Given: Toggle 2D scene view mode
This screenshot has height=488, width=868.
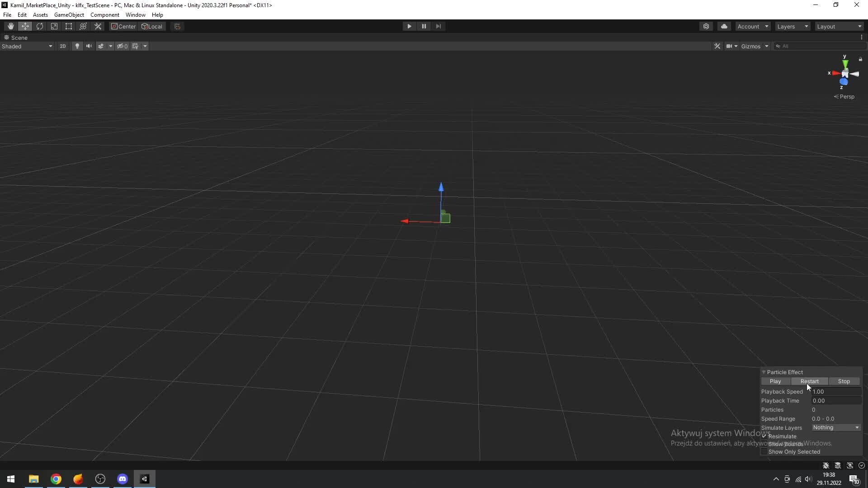Looking at the screenshot, I should tap(62, 46).
